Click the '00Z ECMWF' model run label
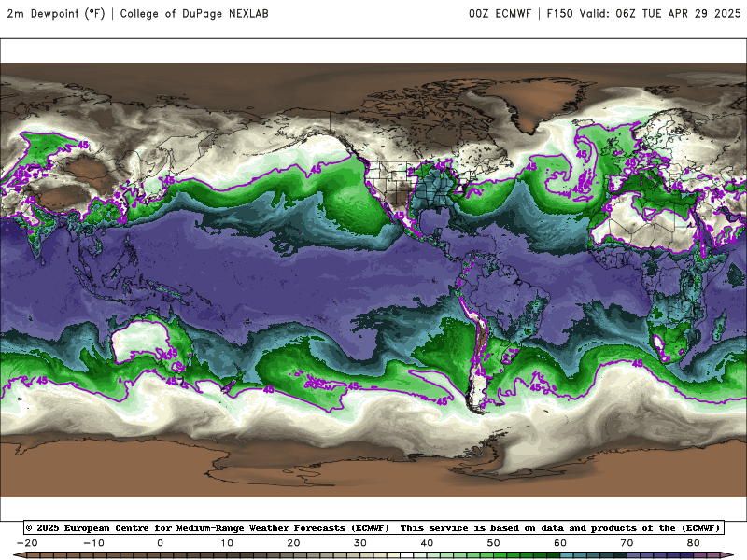Image resolution: width=747 pixels, height=560 pixels. point(500,14)
